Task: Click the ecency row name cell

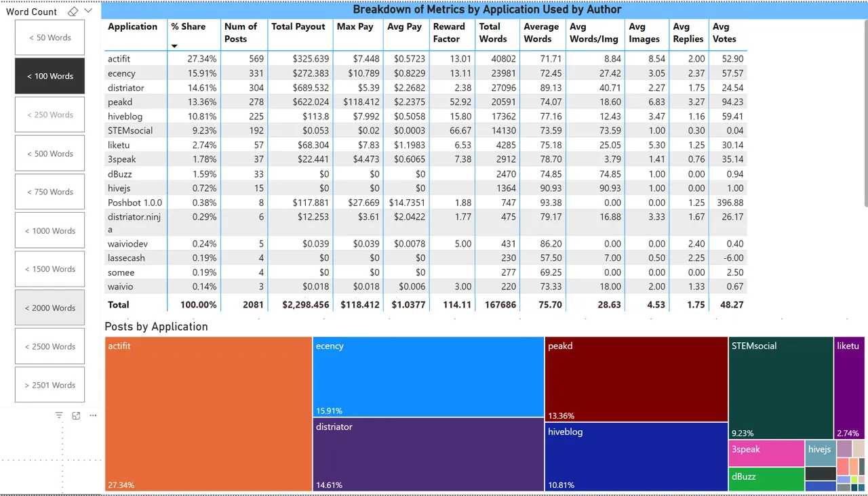Action: click(x=122, y=73)
